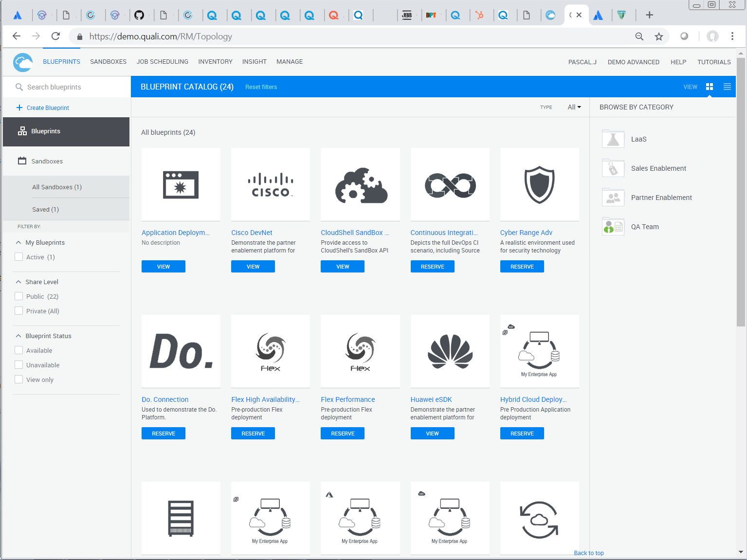Open the Huawei eSDK logo thumbnail
This screenshot has height=560, width=747.
coord(450,351)
